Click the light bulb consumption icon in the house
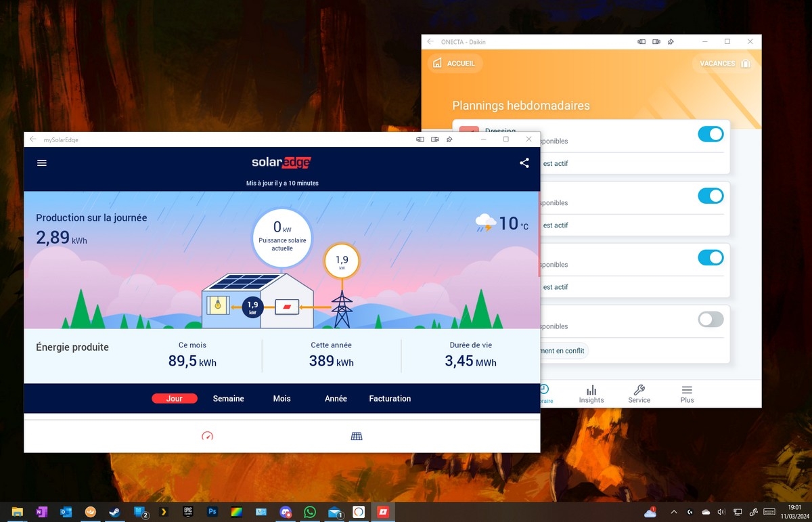 point(218,306)
